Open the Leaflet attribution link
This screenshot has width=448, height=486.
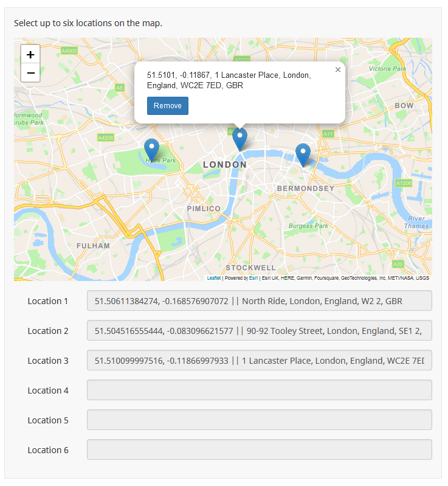[x=213, y=278]
